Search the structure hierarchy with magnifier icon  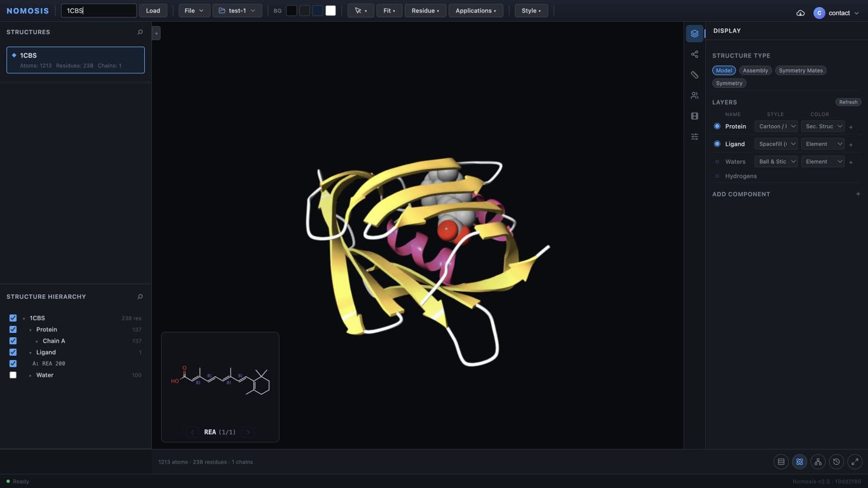(x=140, y=297)
